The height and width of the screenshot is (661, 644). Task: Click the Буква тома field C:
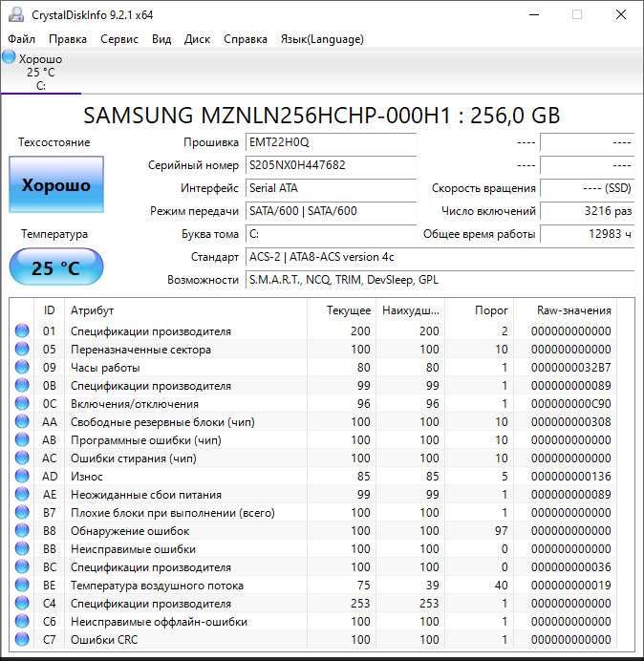point(331,234)
